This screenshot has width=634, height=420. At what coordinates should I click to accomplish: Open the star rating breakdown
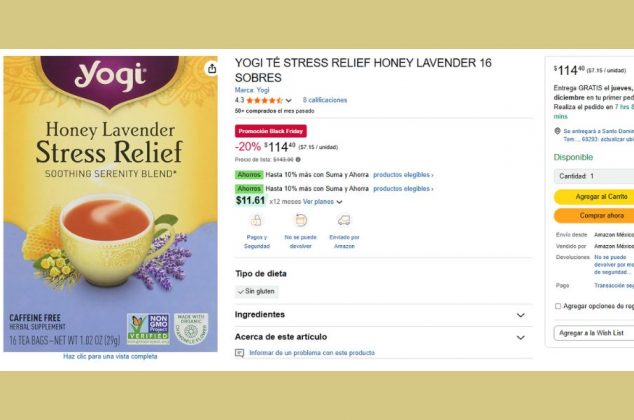288,100
